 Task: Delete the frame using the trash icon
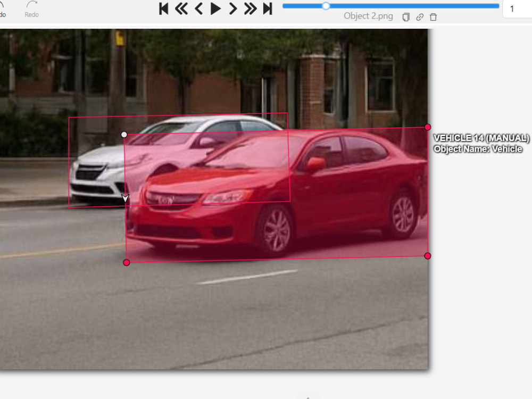pyautogui.click(x=433, y=17)
